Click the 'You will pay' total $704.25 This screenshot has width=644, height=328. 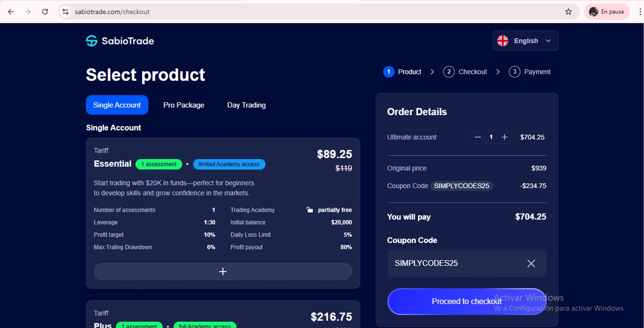click(x=531, y=217)
